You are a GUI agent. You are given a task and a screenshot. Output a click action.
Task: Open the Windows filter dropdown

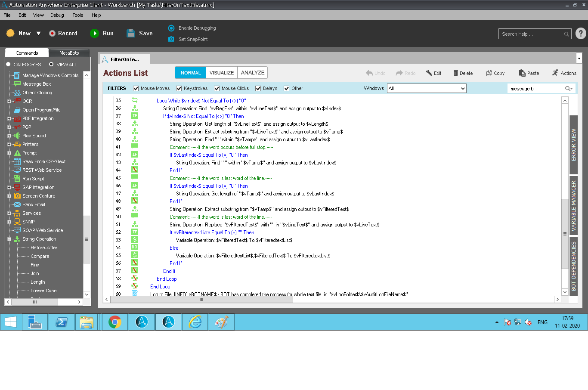click(463, 89)
